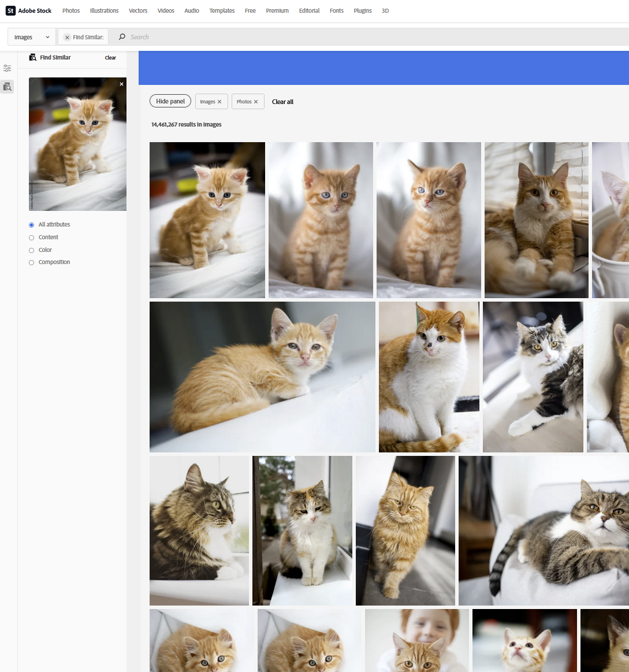
Task: Select the Find Similar camera icon
Action: 7,87
